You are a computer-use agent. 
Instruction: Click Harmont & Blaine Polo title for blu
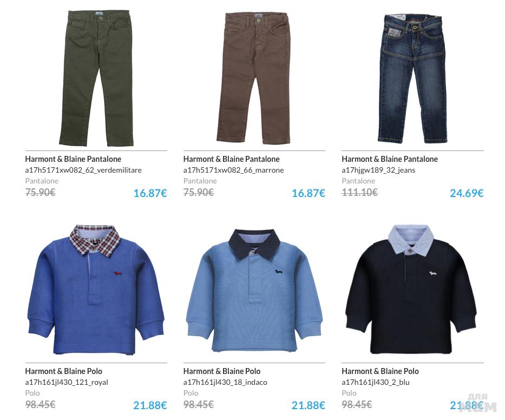pyautogui.click(x=380, y=371)
